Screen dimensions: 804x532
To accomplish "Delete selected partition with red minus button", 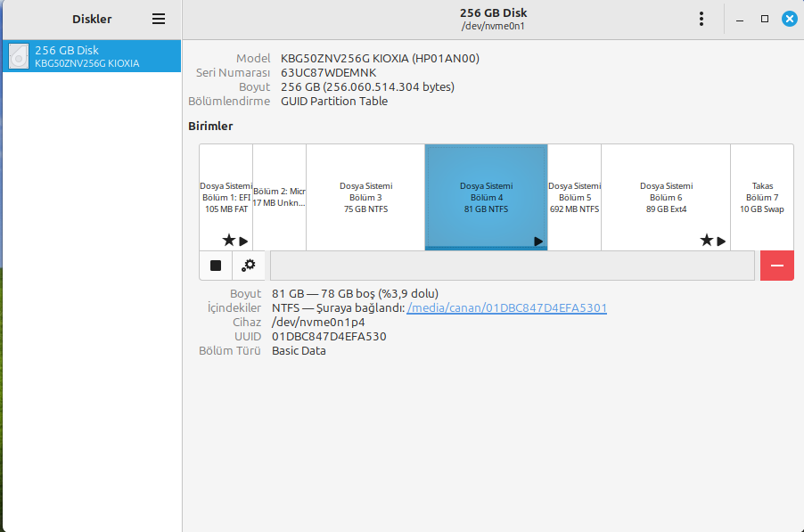I will pos(777,266).
